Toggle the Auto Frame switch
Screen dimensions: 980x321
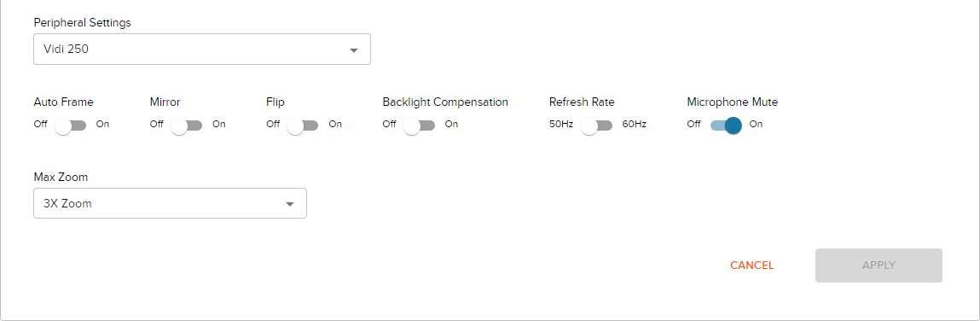tap(71, 125)
